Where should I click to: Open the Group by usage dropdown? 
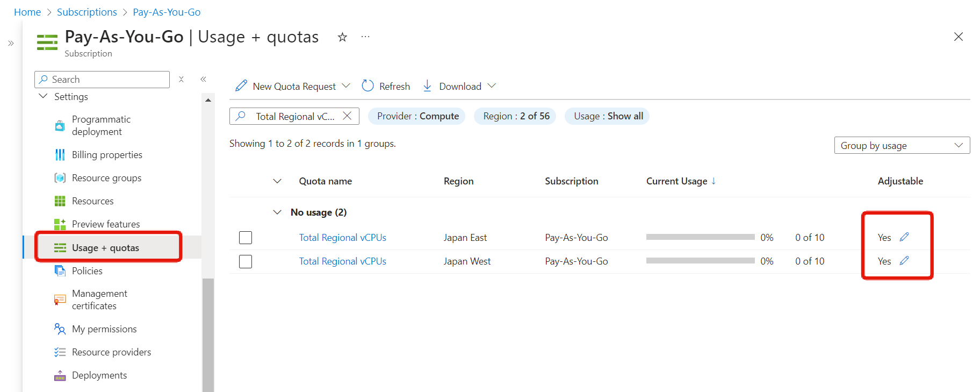click(902, 145)
